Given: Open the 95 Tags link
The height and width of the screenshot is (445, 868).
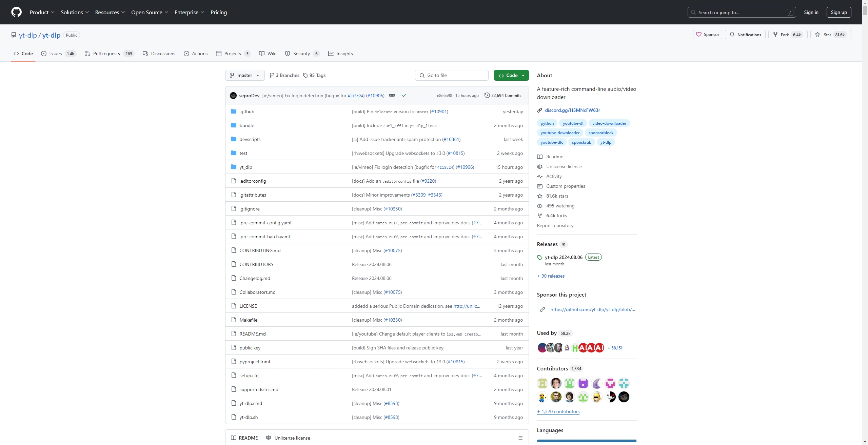Looking at the screenshot, I should 314,75.
